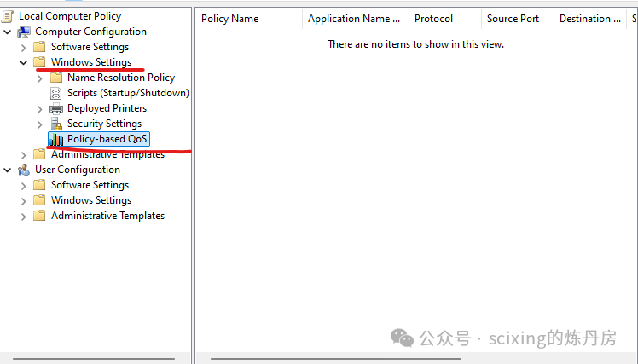Select the User Configuration label
Image resolution: width=638 pixels, height=364 pixels.
[78, 170]
